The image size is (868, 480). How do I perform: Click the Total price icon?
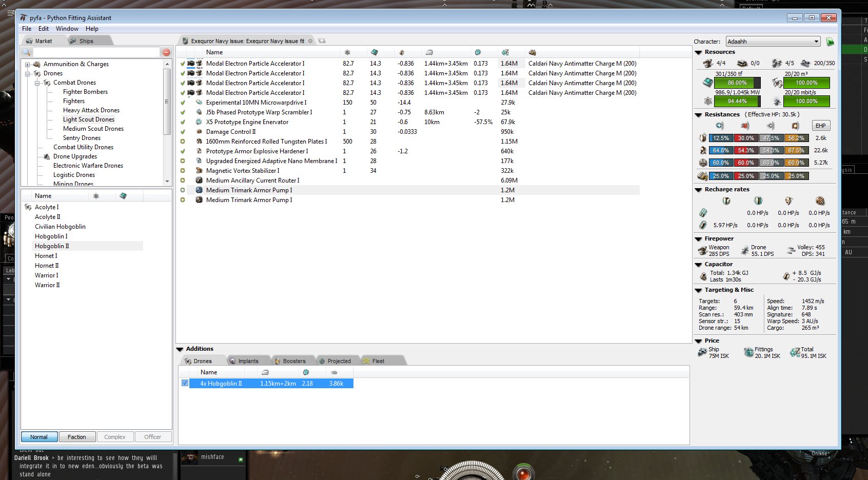coord(795,352)
